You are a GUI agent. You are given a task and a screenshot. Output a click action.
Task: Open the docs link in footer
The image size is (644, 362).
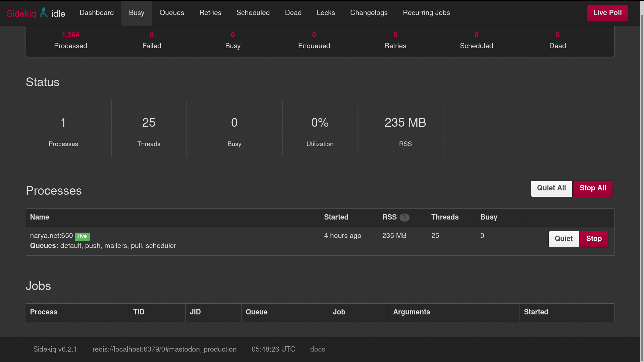coord(317,349)
